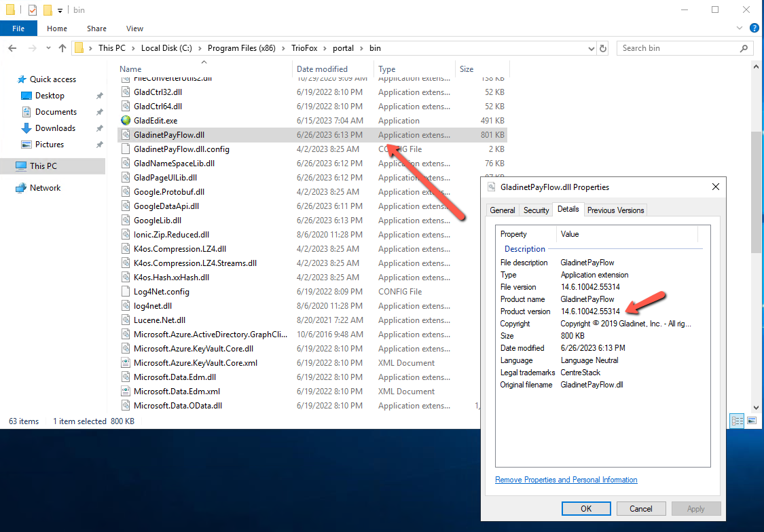
Task: Expand breadcrumb chevron after Local Disk (C:)
Action: (x=200, y=48)
